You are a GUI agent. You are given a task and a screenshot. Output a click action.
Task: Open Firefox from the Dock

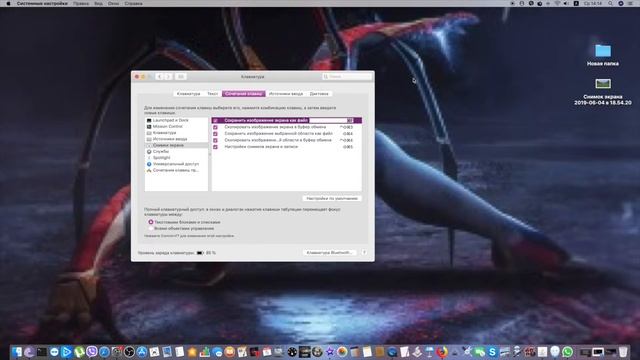click(442, 352)
